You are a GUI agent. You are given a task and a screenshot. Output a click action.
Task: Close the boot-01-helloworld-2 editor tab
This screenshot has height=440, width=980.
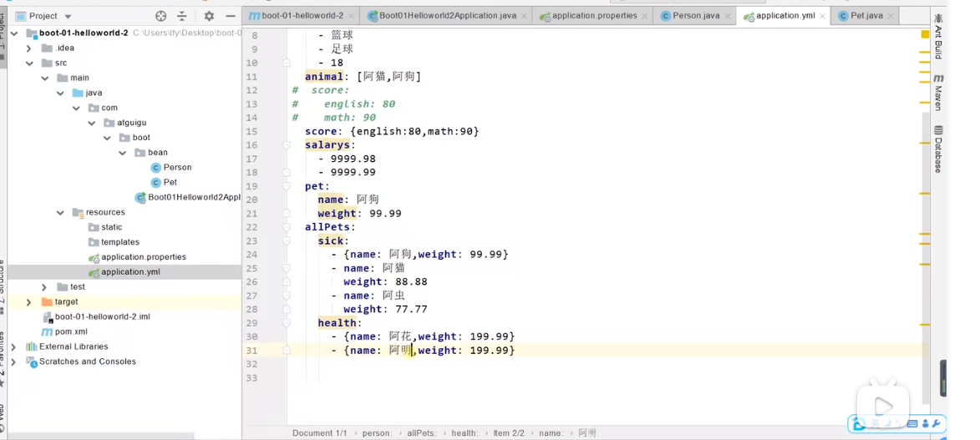coord(351,16)
